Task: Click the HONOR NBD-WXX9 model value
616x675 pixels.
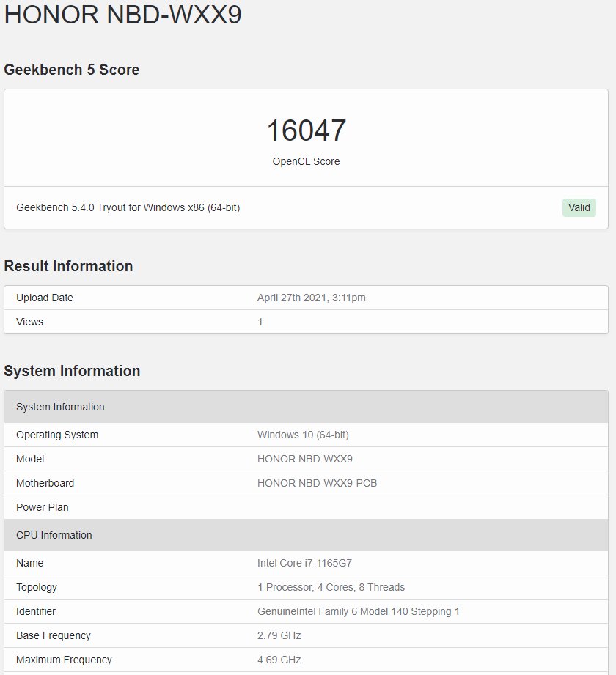Action: [305, 459]
